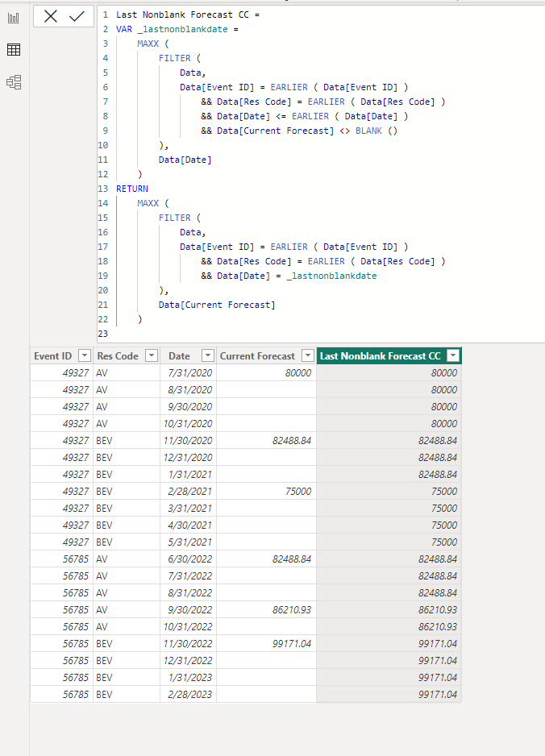Click the first MAXX function on line 3
The image size is (545, 756).
tap(148, 44)
